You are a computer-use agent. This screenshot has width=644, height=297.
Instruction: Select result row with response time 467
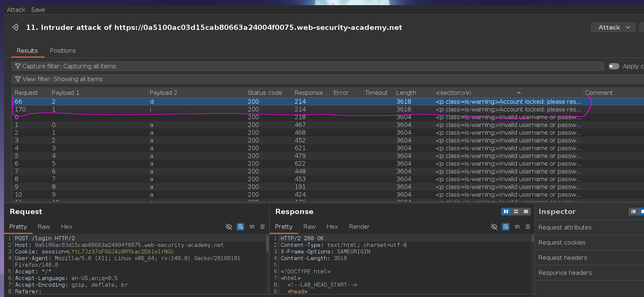(328, 125)
